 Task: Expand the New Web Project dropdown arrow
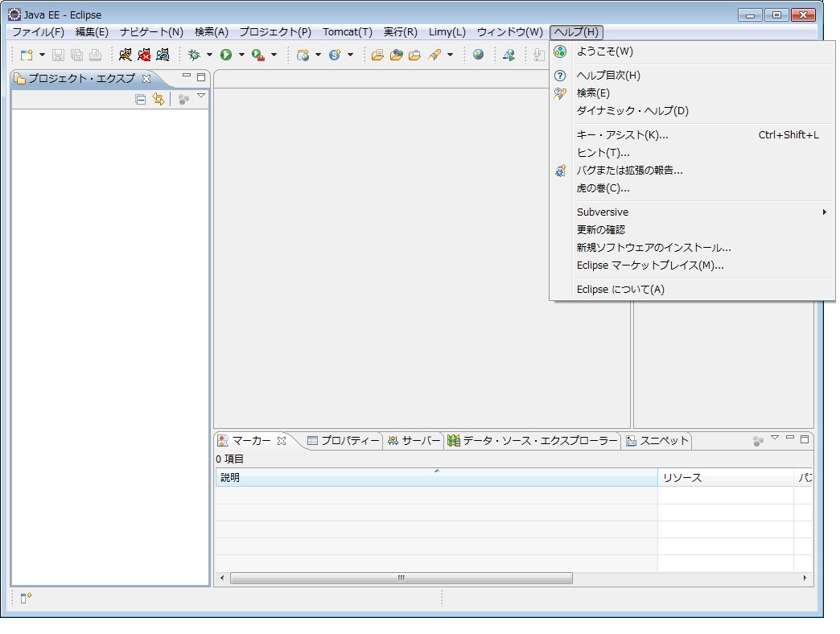[318, 55]
